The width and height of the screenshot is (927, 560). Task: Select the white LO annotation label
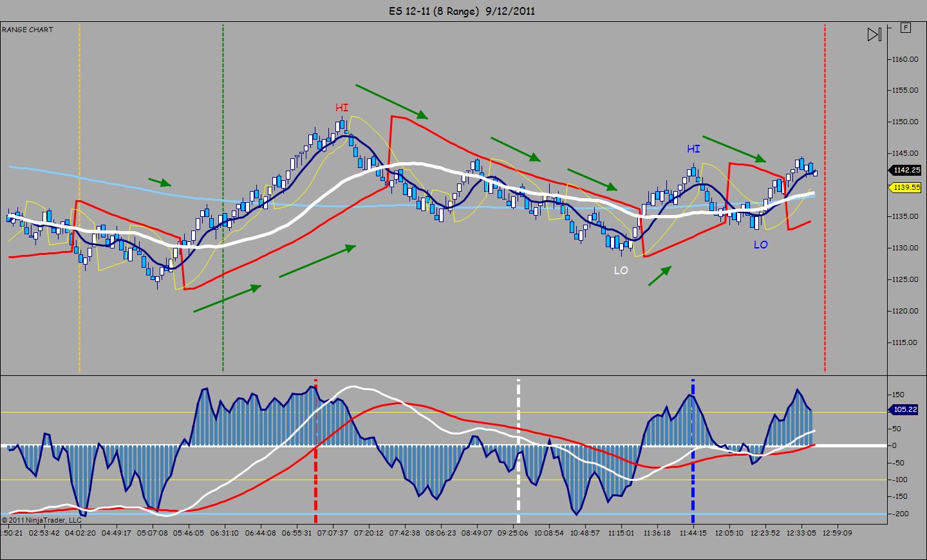click(x=621, y=270)
